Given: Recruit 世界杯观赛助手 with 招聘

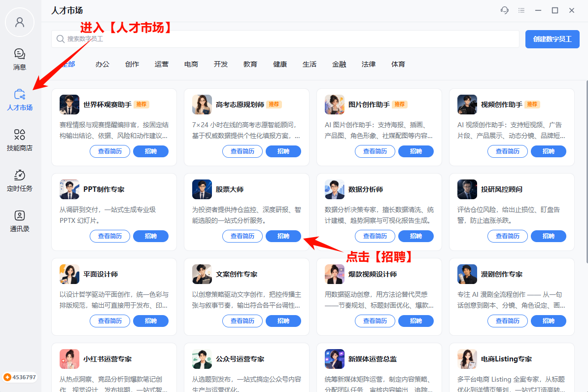Looking at the screenshot, I should (x=151, y=151).
